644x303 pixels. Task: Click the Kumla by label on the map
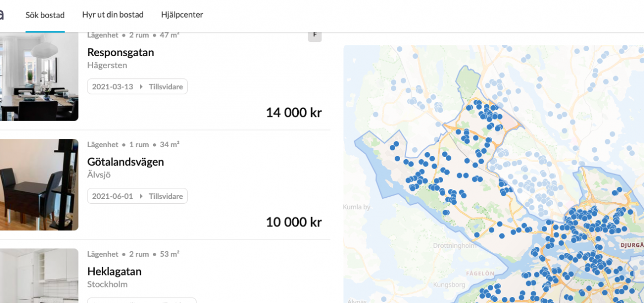tap(357, 207)
